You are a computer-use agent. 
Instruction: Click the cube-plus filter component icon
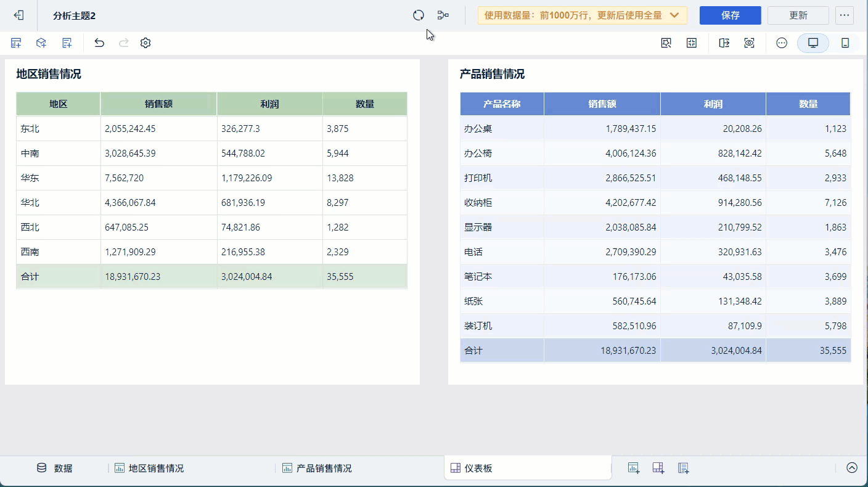coord(41,43)
